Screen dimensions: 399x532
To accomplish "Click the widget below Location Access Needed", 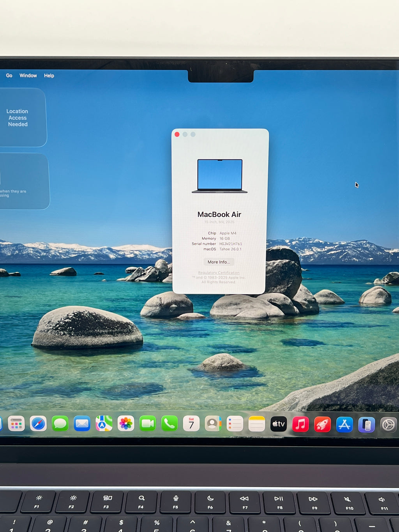I will click(x=24, y=181).
